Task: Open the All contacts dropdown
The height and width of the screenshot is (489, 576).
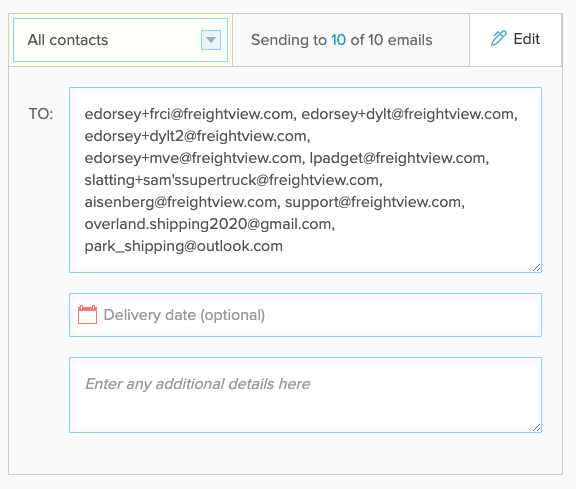Action: tap(120, 40)
